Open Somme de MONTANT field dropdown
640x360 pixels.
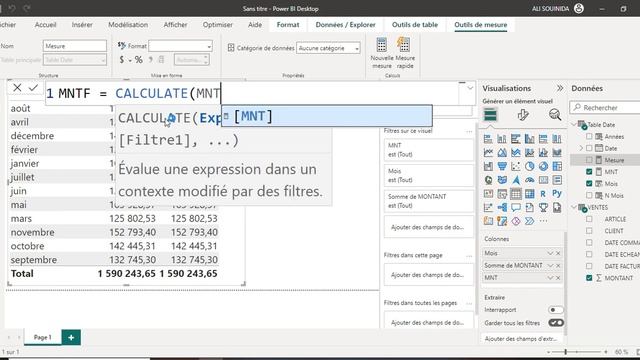550,266
